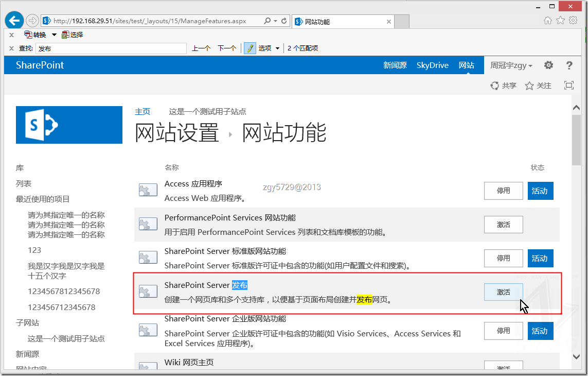The height and width of the screenshot is (376, 588).
Task: Click the Access 应用程序 feature icon
Action: [x=148, y=190]
